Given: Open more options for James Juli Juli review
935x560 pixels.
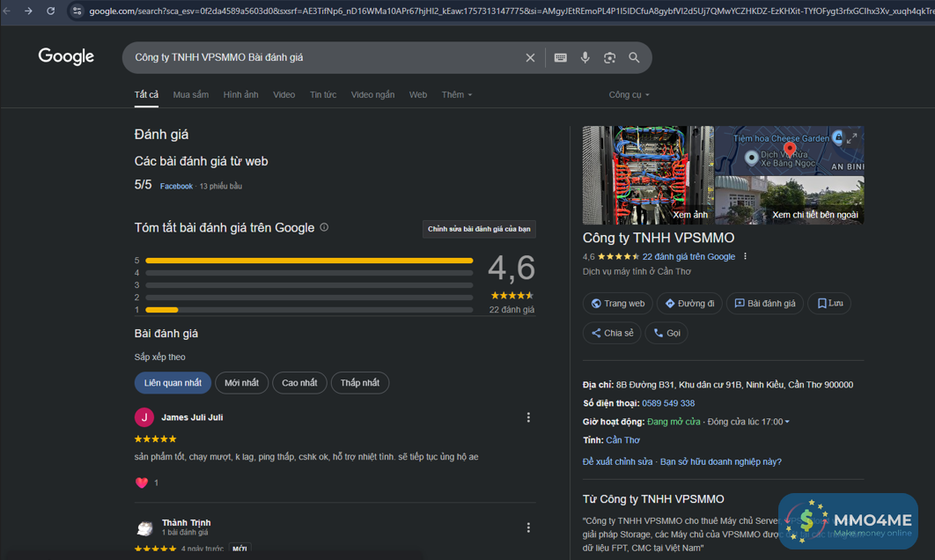Looking at the screenshot, I should pos(528,417).
